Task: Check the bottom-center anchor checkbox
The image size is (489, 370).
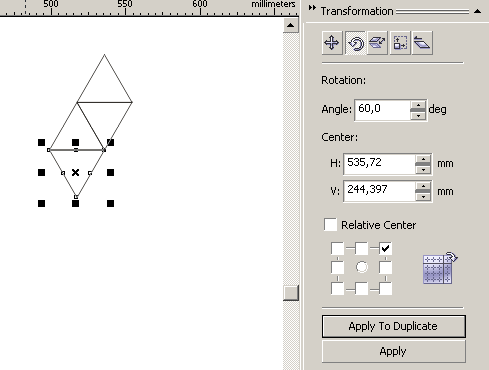Action: [361, 288]
